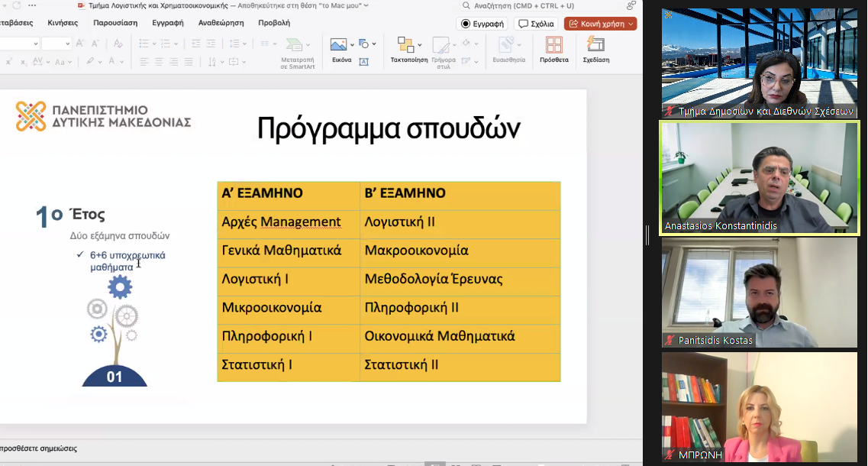Click the align text vertically icon
The width and height of the screenshot is (868, 466).
point(234,62)
